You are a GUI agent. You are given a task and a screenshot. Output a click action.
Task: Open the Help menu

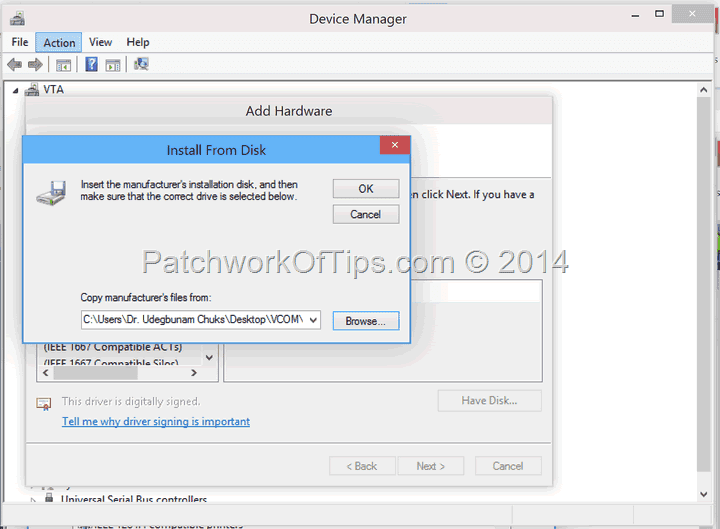pyautogui.click(x=138, y=42)
